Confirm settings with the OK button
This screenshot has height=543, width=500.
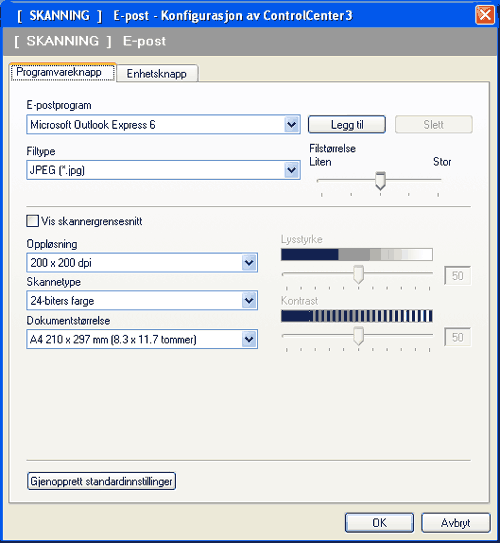(380, 523)
